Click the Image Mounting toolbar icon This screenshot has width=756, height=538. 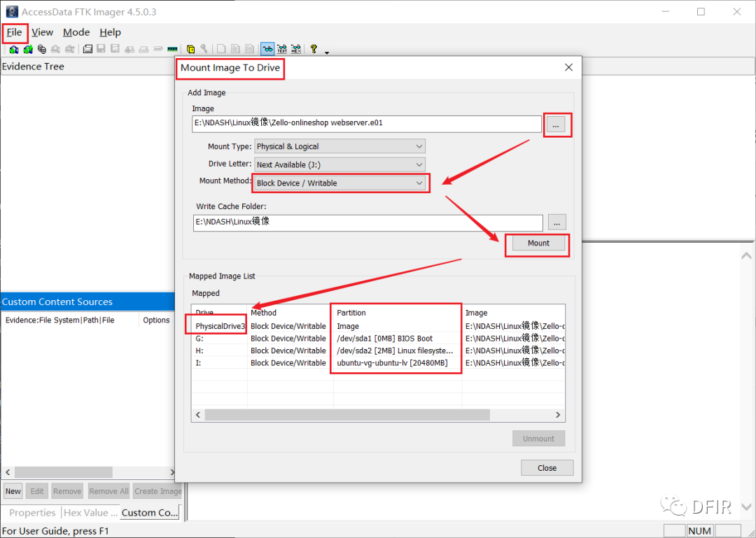coord(42,49)
